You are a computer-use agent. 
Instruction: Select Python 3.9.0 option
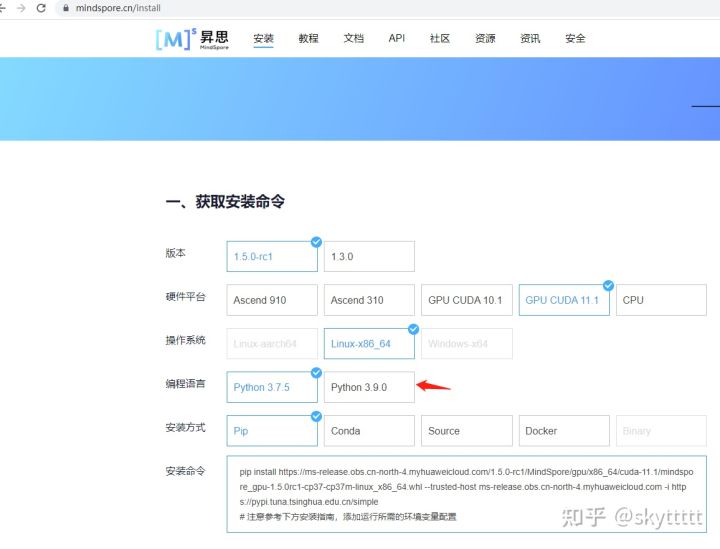[x=369, y=387]
